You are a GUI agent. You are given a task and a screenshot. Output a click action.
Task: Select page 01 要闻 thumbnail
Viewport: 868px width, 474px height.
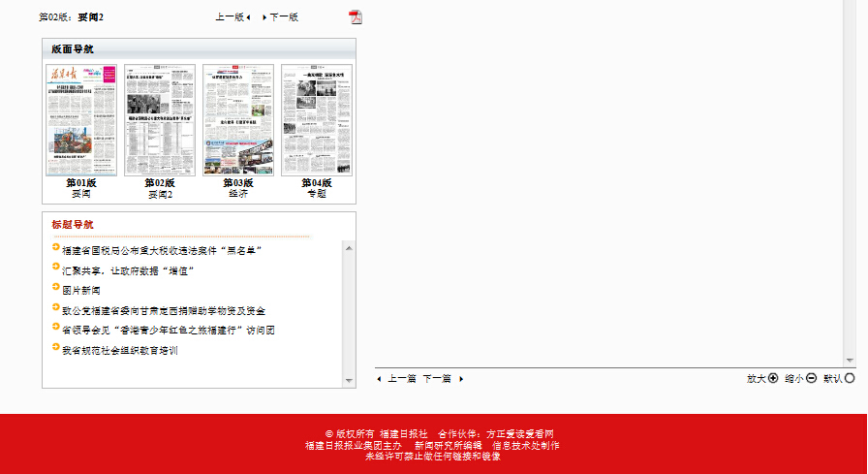pyautogui.click(x=81, y=120)
